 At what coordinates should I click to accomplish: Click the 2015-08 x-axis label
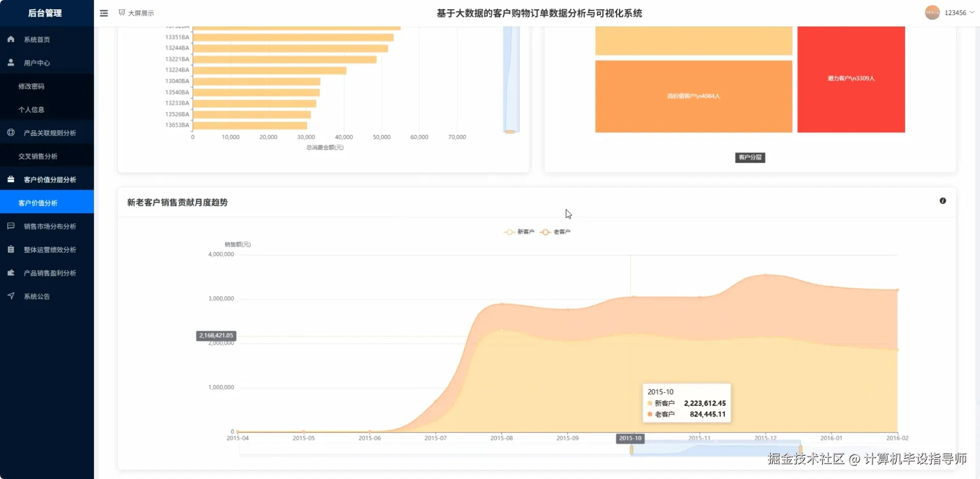(501, 438)
